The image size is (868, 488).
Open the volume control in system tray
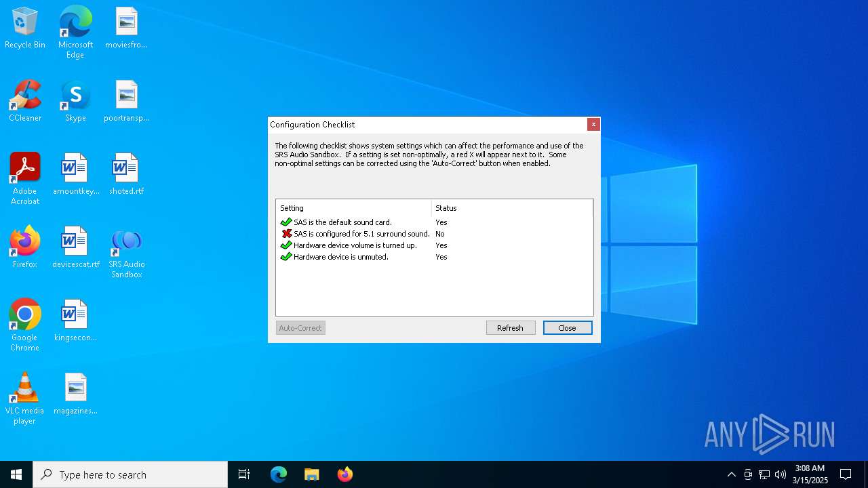pos(781,474)
